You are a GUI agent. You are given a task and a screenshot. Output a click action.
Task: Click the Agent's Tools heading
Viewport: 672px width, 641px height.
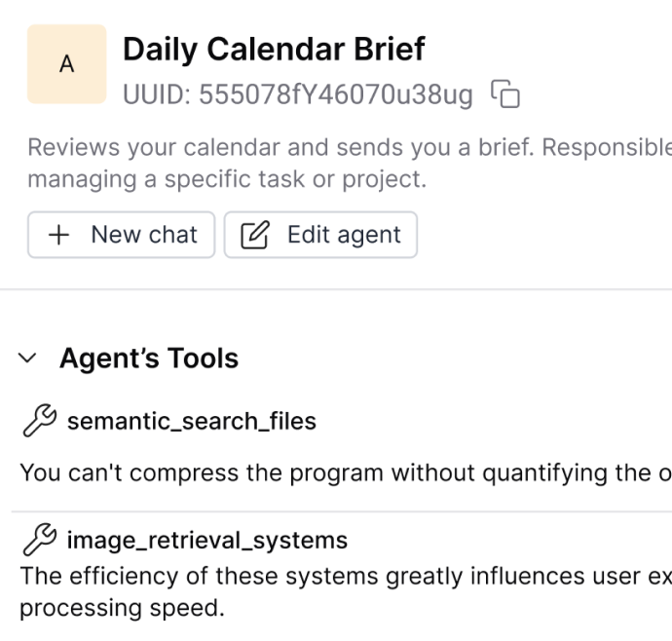148,358
